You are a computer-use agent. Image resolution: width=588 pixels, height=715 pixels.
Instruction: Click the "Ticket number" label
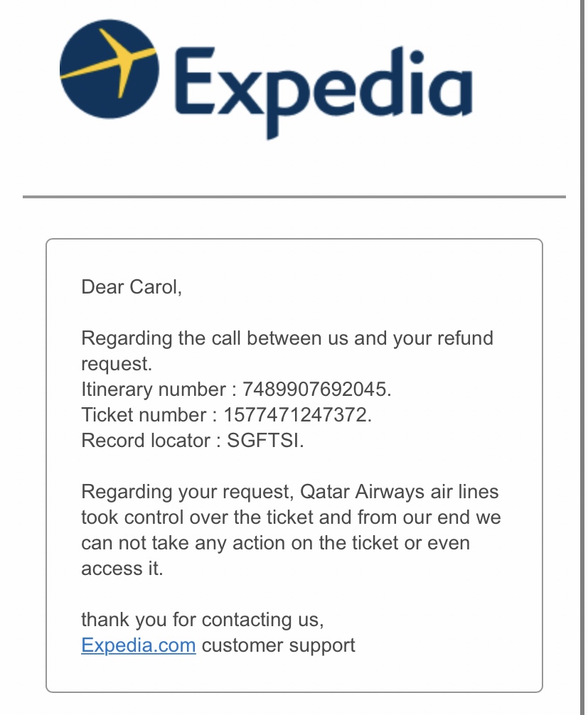[x=143, y=415]
